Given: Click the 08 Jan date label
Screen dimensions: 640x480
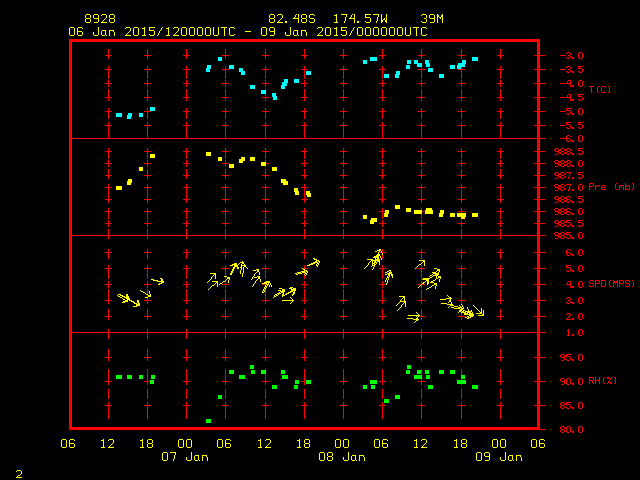Looking at the screenshot, I should pyautogui.click(x=341, y=456).
